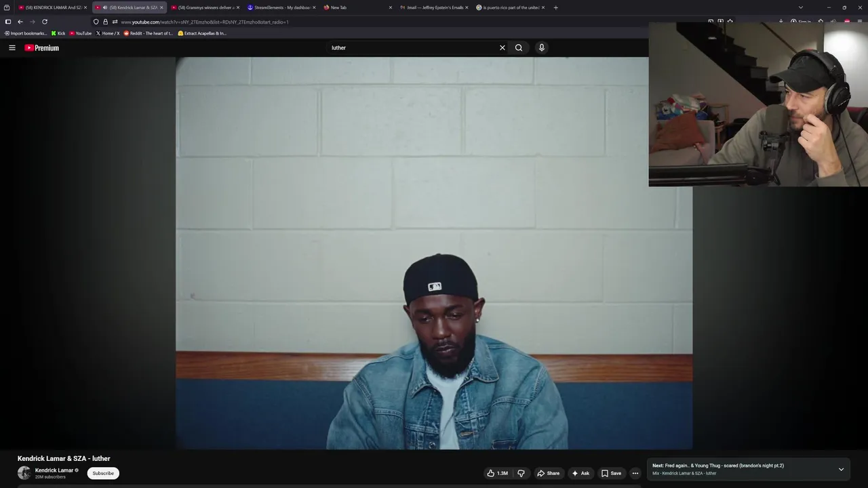View site security lock icon

[x=105, y=22]
